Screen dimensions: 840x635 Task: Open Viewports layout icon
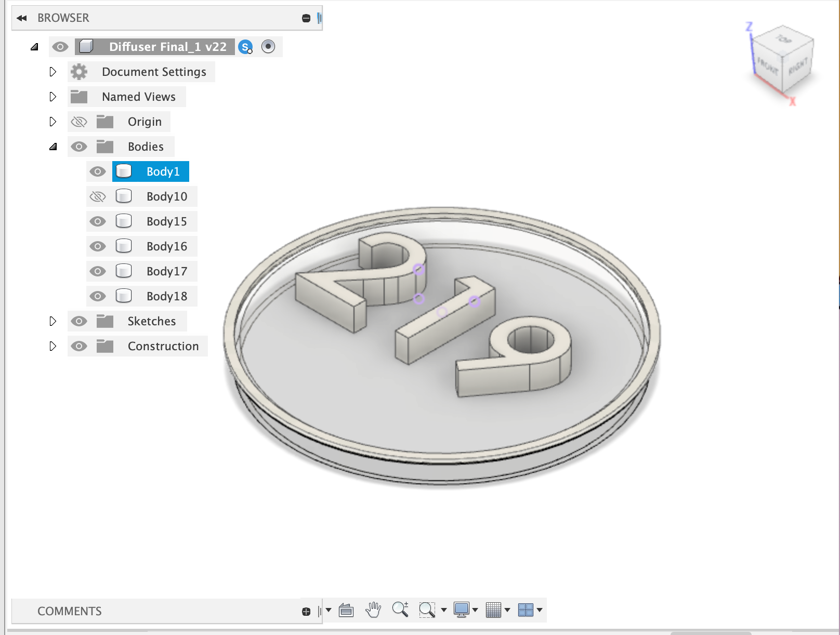point(526,610)
